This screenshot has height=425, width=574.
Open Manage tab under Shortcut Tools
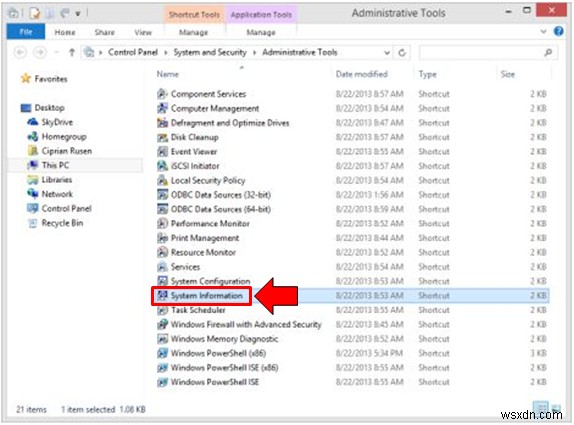click(x=193, y=32)
